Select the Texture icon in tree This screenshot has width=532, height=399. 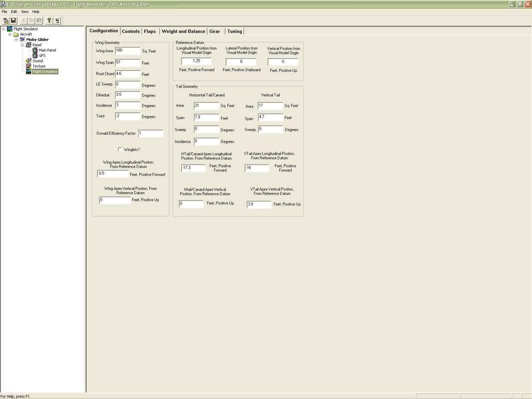click(x=28, y=66)
